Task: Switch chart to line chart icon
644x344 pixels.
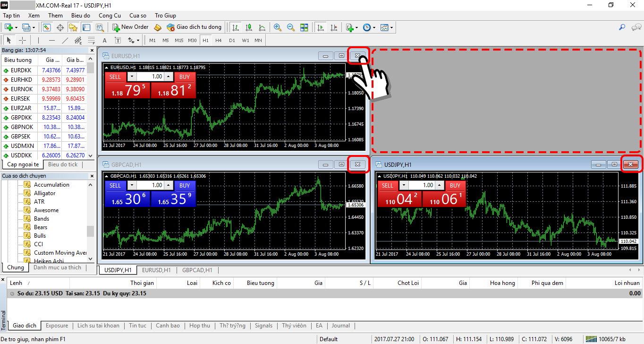Action: pyautogui.click(x=262, y=27)
